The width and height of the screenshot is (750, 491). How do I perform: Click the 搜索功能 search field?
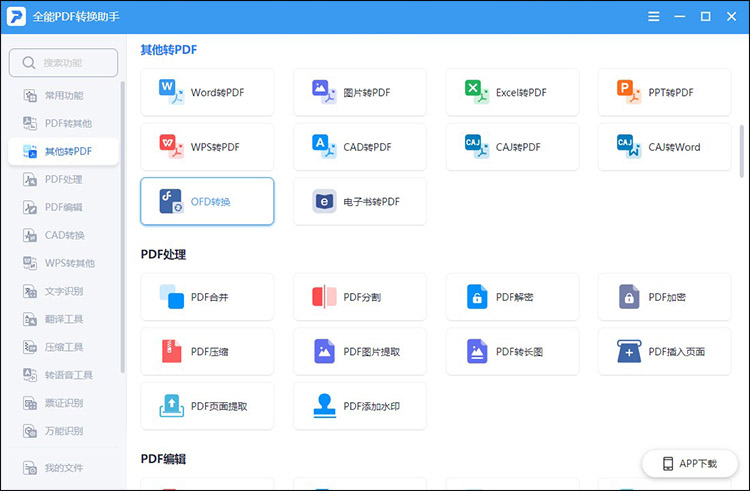[x=63, y=63]
